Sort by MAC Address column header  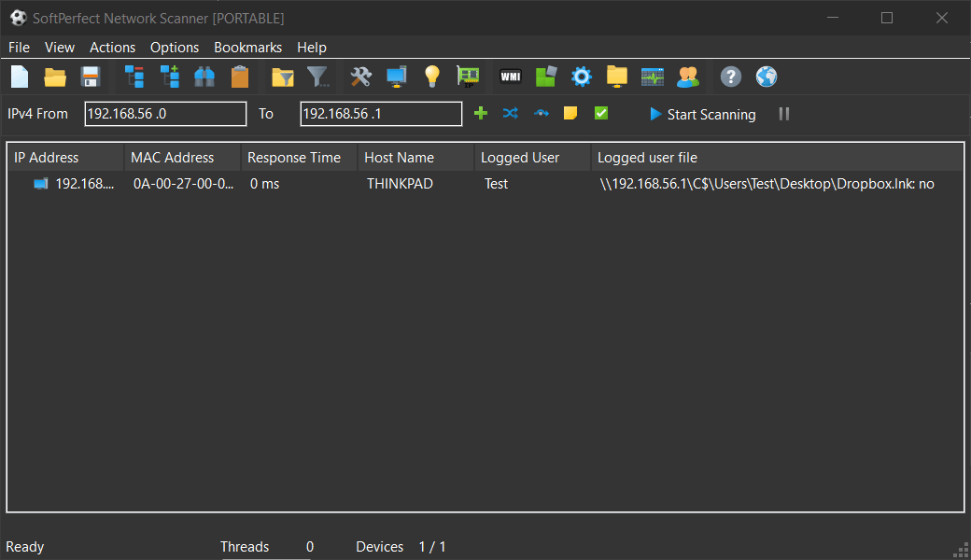coord(183,158)
